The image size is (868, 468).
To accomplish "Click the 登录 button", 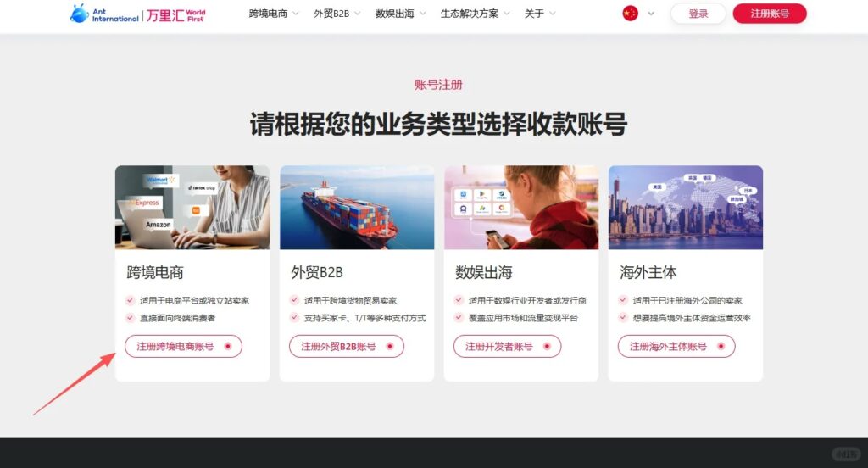I will tap(698, 14).
